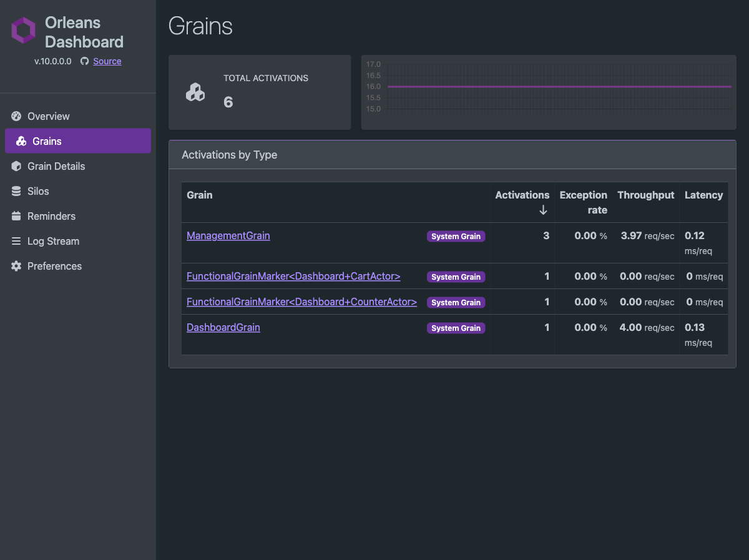Click the 0.12 ms/req latency value
Viewport: 749px width, 560px height.
click(698, 243)
